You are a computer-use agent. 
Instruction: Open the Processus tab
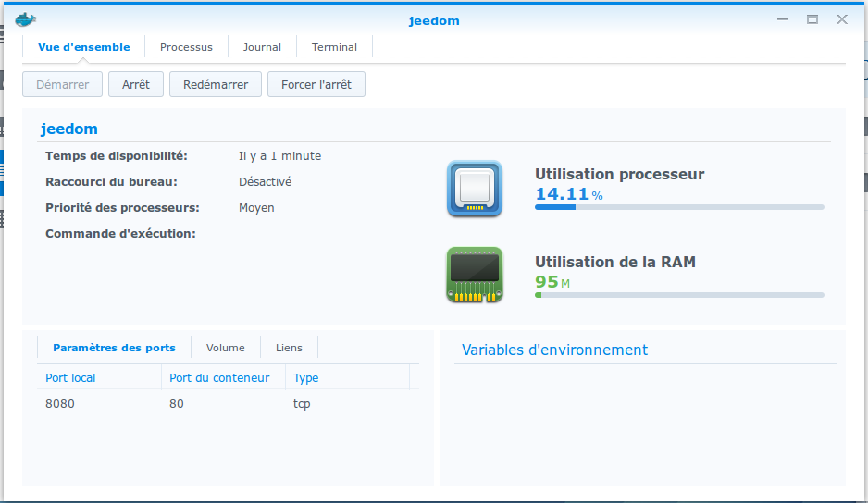pos(186,47)
